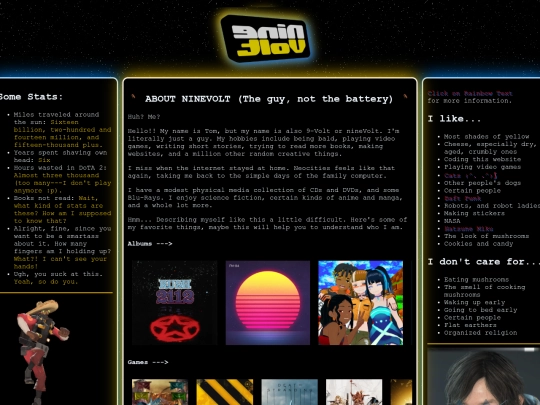Click 'Organized religion' list item
The width and height of the screenshot is (540, 405).
point(480,333)
